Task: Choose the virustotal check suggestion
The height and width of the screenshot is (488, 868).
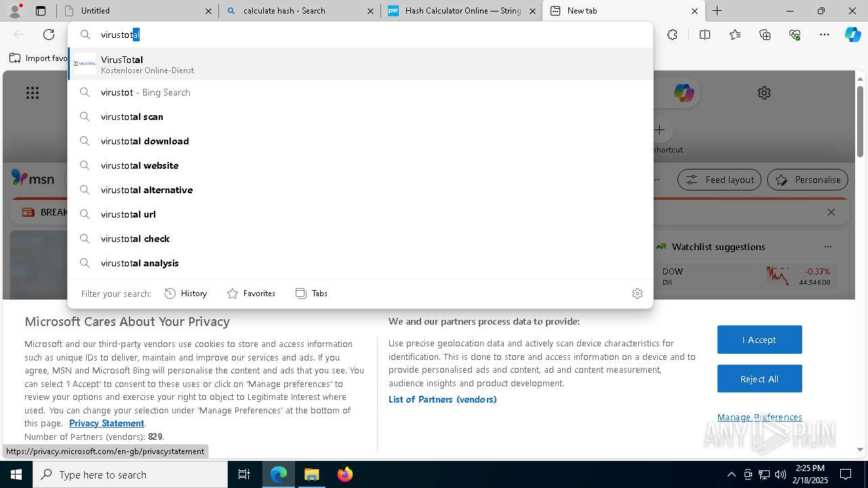Action: point(360,239)
